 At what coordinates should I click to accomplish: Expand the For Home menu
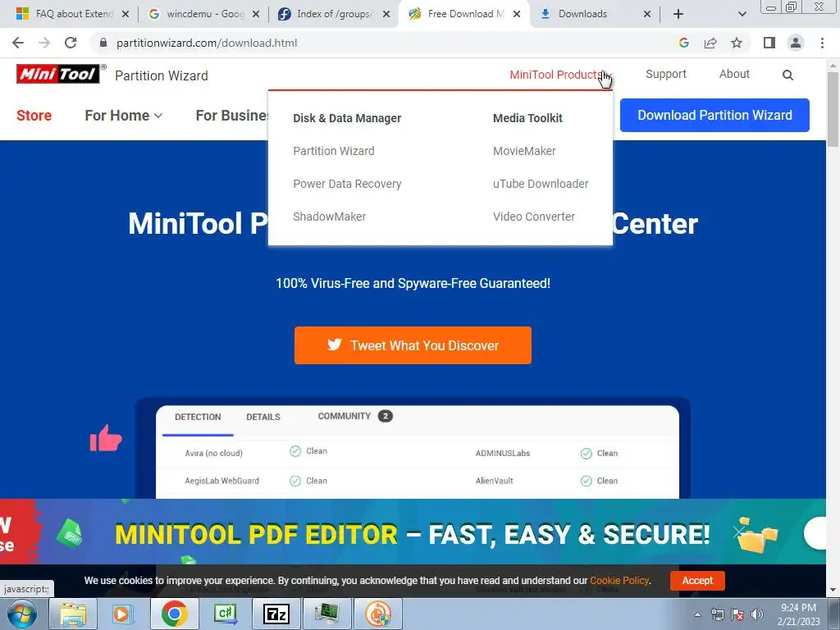tap(123, 115)
